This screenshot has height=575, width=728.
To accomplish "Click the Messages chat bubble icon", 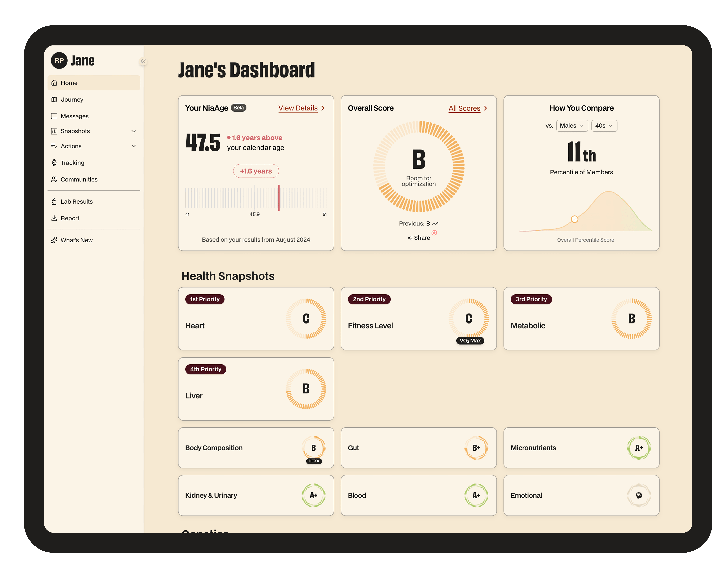I will (54, 116).
